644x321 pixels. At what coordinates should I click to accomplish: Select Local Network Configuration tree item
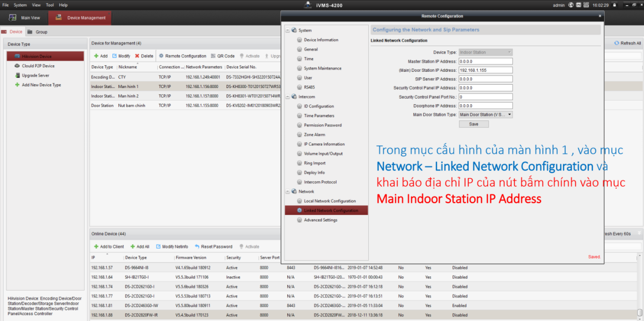click(329, 201)
